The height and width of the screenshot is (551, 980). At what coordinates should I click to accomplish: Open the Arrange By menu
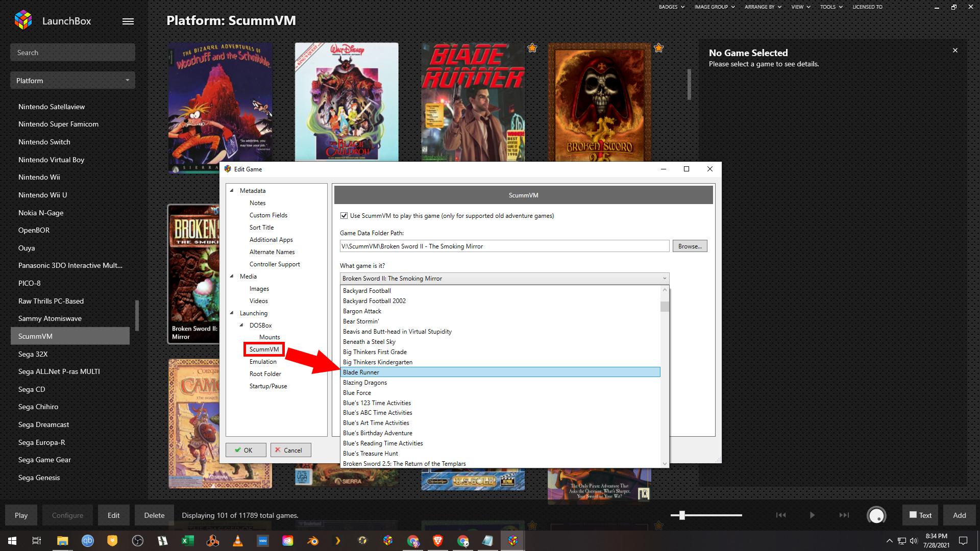(x=763, y=7)
